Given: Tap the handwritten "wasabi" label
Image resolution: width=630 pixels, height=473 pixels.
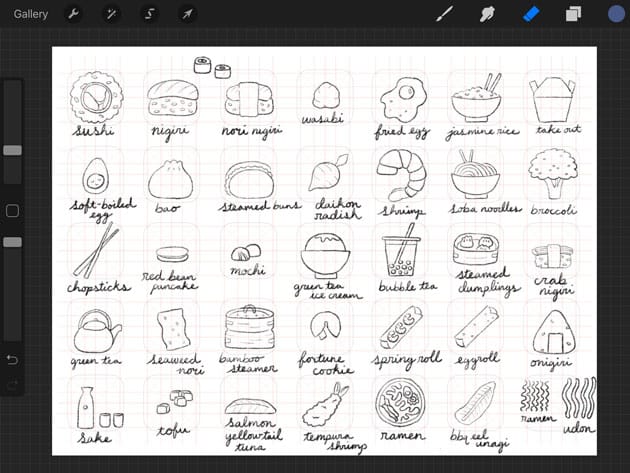Looking at the screenshot, I should click(x=323, y=118).
